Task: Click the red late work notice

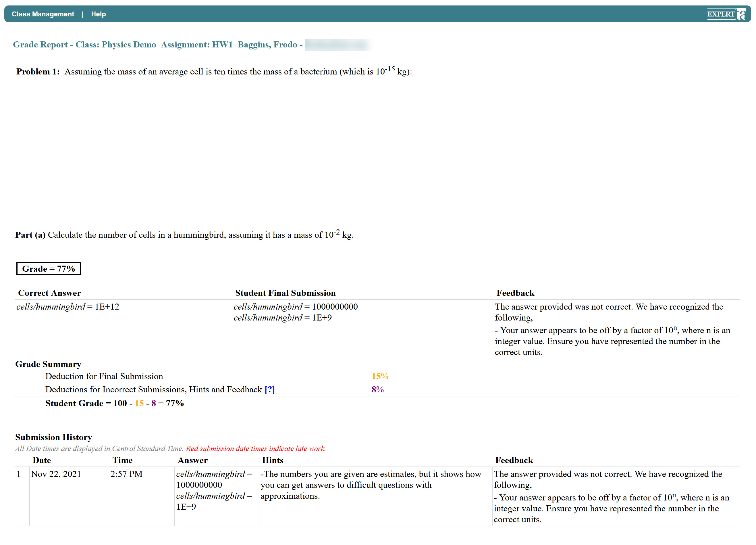Action: coord(255,449)
